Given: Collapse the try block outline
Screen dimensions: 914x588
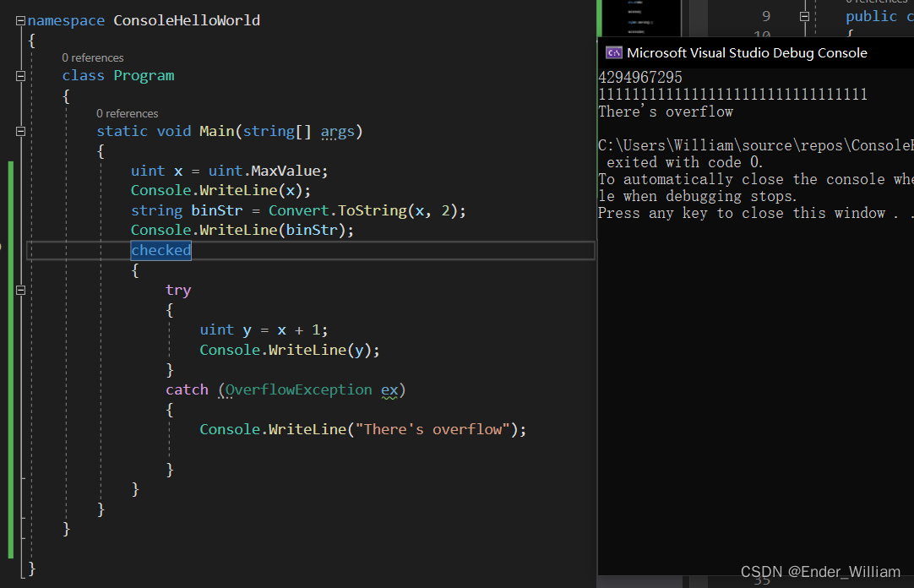Looking at the screenshot, I should (x=21, y=290).
